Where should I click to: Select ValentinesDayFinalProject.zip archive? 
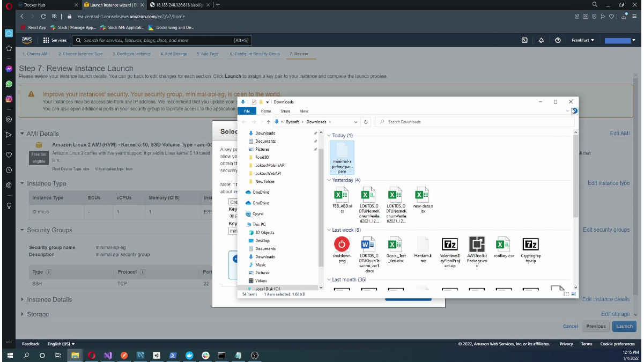[449, 252]
